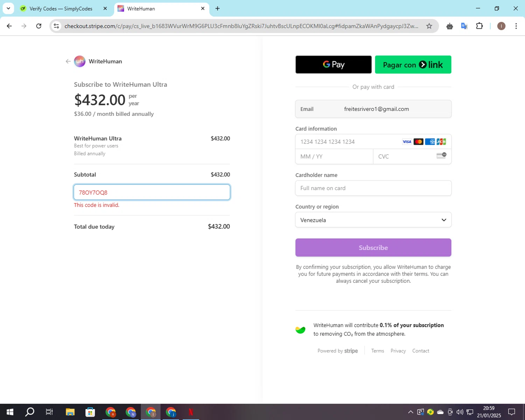Click the green Stripe Climate leaf icon

point(300,330)
